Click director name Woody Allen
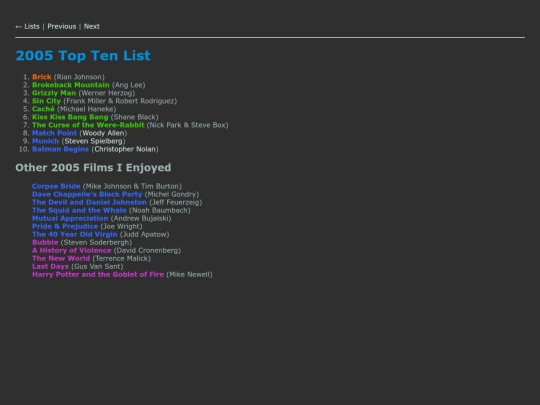The height and width of the screenshot is (405, 540). [103, 133]
